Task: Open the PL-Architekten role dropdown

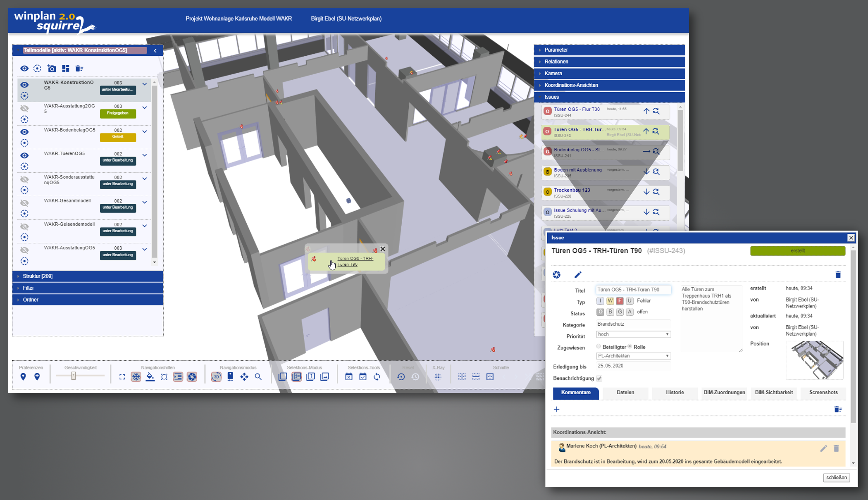Action: (x=633, y=356)
